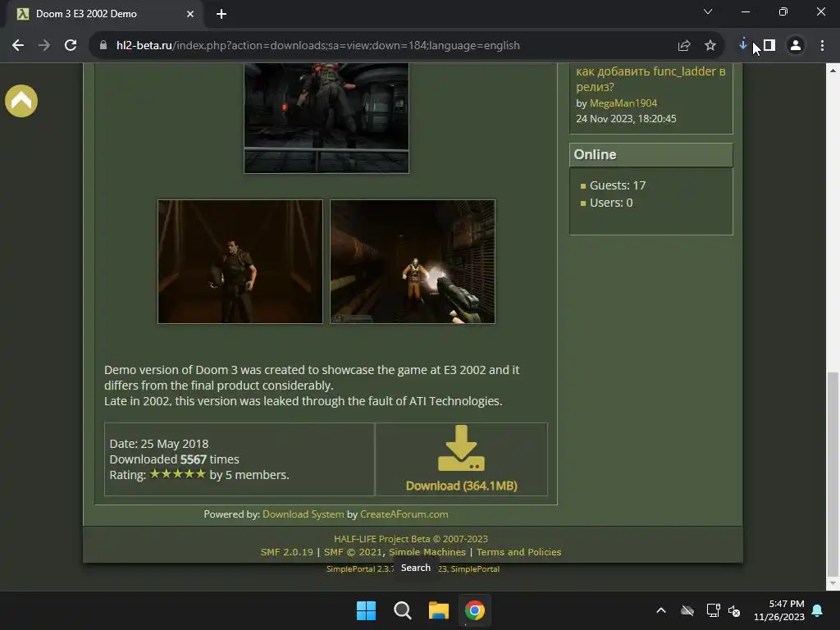Click the SMF 2.0.19 link

pyautogui.click(x=286, y=552)
